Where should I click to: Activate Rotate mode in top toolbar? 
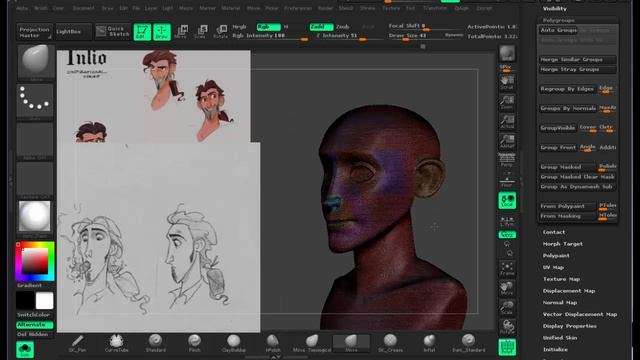coord(220,31)
